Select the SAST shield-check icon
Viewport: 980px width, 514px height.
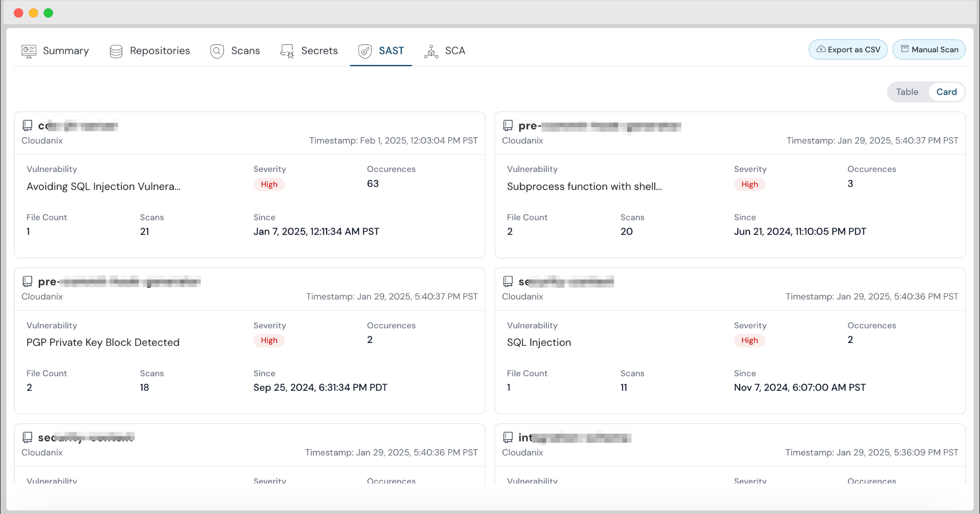(x=364, y=51)
